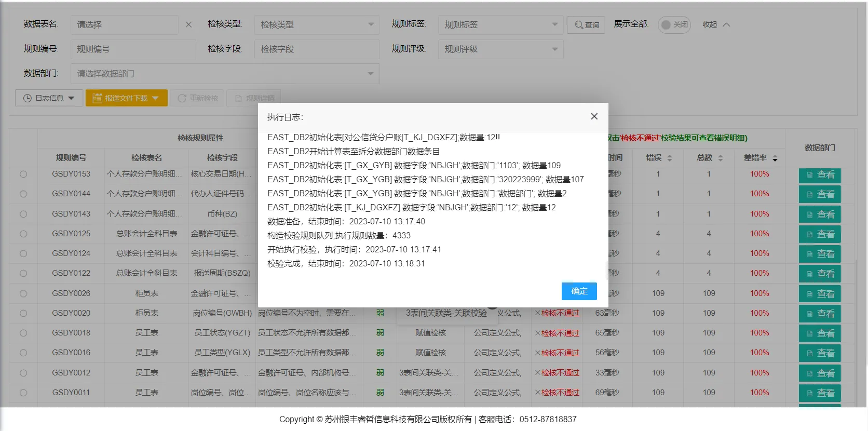868x431 pixels.
Task: Open the 检核类型 dropdown
Action: [317, 24]
